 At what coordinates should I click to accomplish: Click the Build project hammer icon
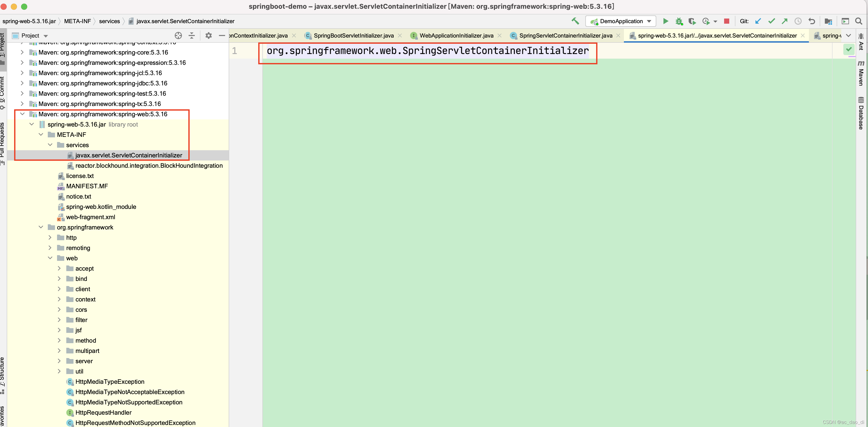click(x=575, y=21)
